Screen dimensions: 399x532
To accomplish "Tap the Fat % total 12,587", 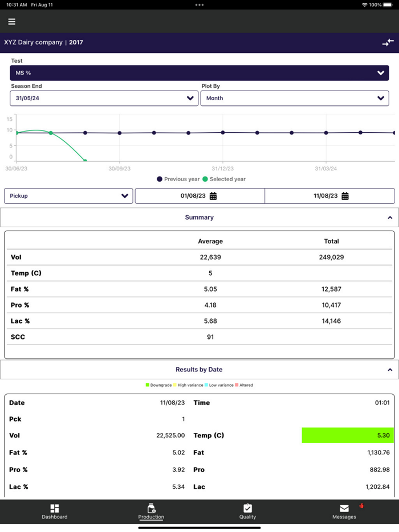I will click(331, 289).
